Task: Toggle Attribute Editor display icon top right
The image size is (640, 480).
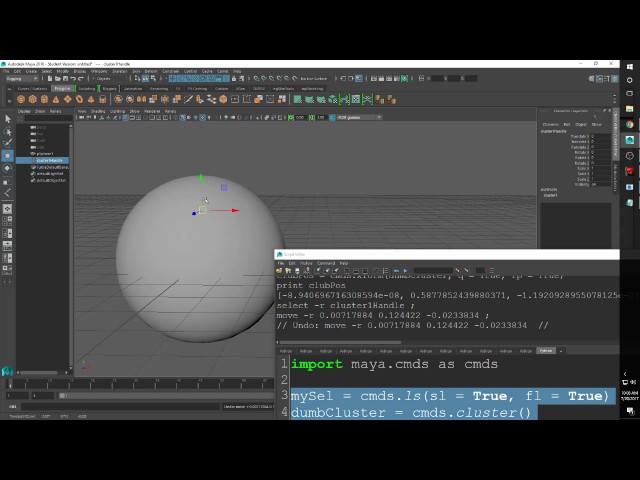Action: (599, 78)
